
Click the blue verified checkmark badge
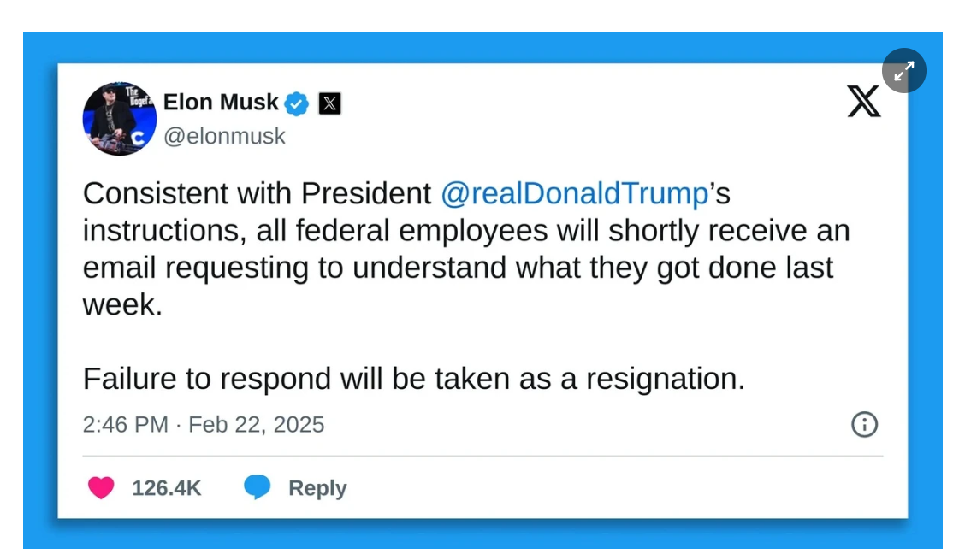pyautogui.click(x=297, y=103)
